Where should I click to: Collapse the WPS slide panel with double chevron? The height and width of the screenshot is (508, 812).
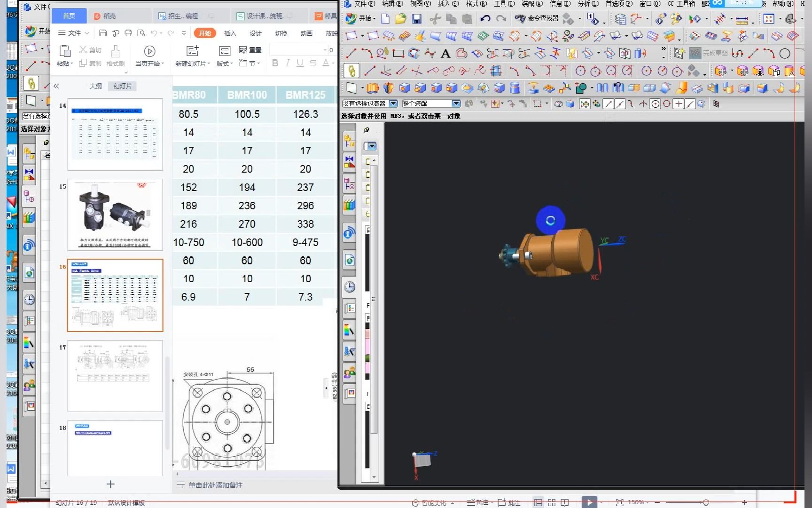[x=56, y=86]
